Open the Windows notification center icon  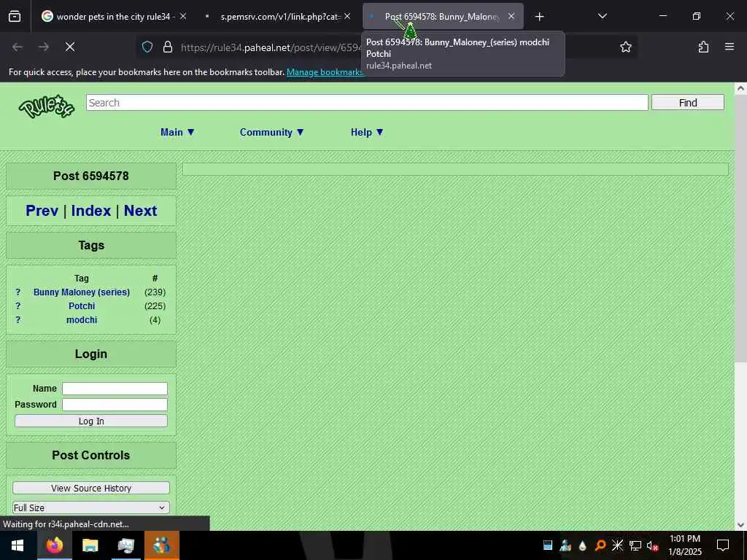tap(723, 545)
